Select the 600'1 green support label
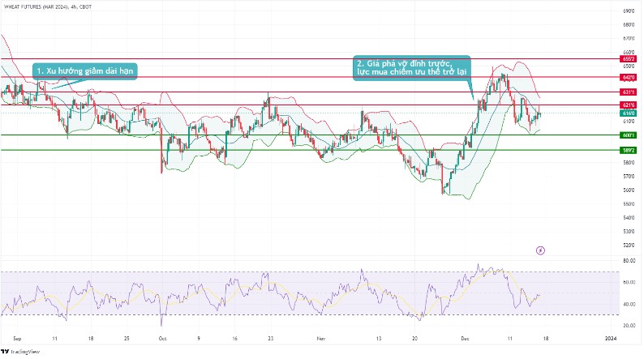This screenshot has width=644, height=359. pos(629,135)
